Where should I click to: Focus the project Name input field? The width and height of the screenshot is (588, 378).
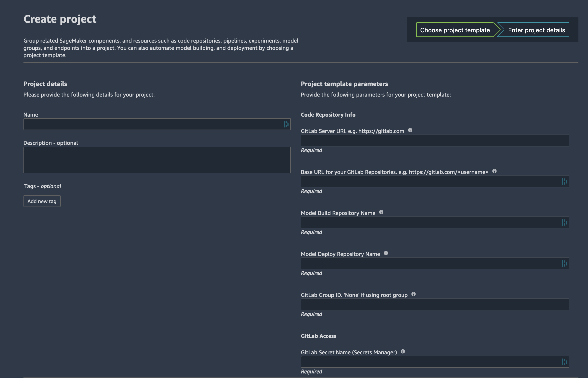point(157,124)
